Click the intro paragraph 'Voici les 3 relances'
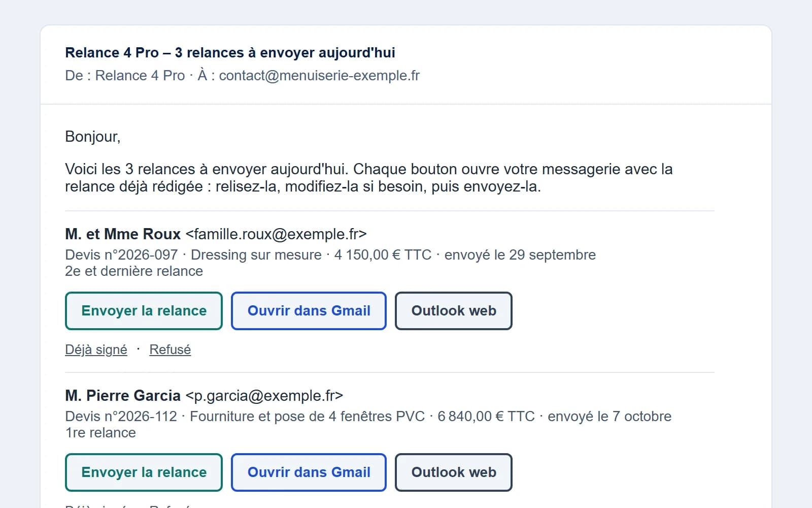This screenshot has width=812, height=508. point(369,178)
